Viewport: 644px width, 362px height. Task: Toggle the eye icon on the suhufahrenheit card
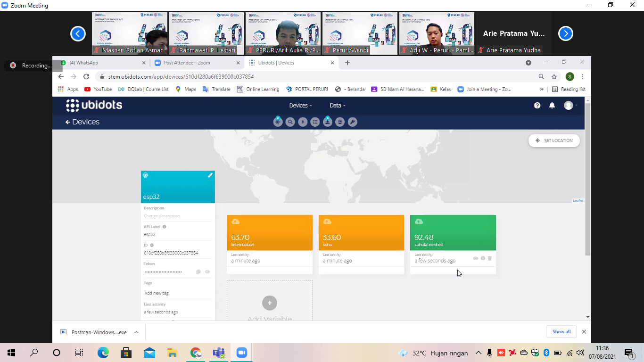pyautogui.click(x=476, y=258)
